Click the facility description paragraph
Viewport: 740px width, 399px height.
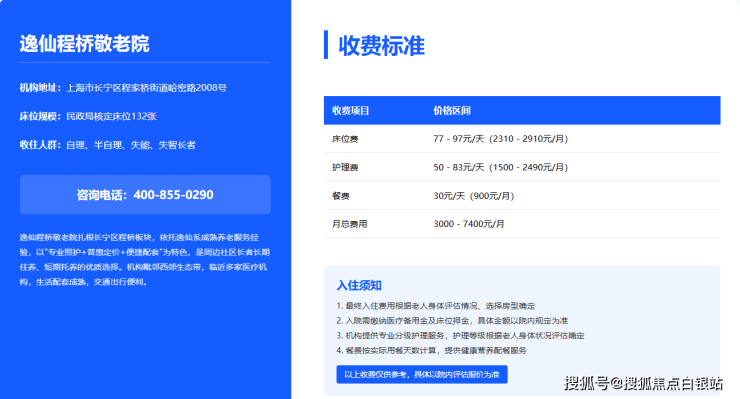tap(145, 260)
